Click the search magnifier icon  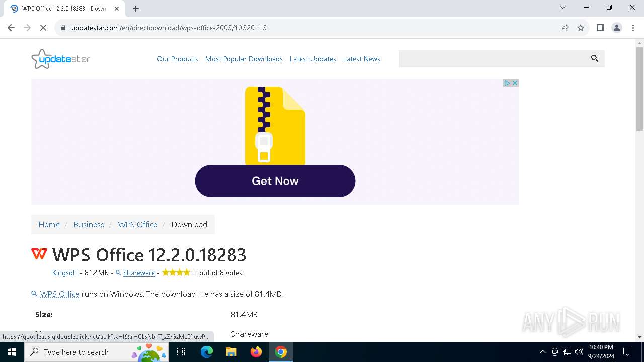click(x=595, y=59)
